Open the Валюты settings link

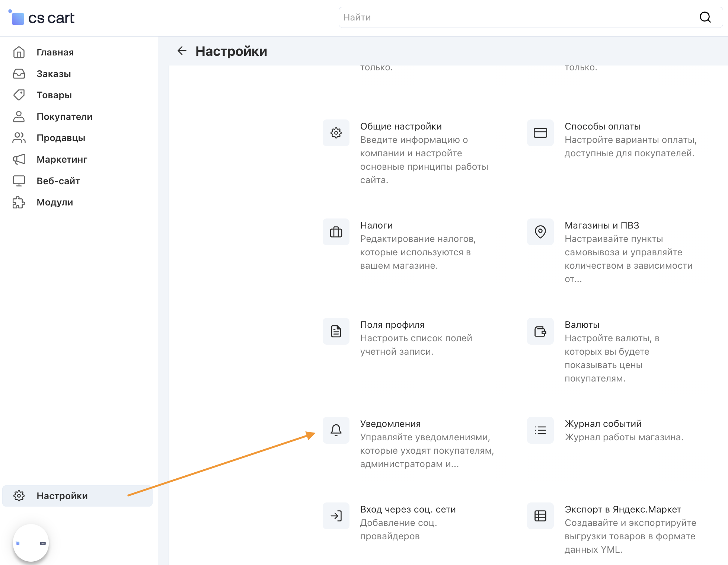coord(582,325)
